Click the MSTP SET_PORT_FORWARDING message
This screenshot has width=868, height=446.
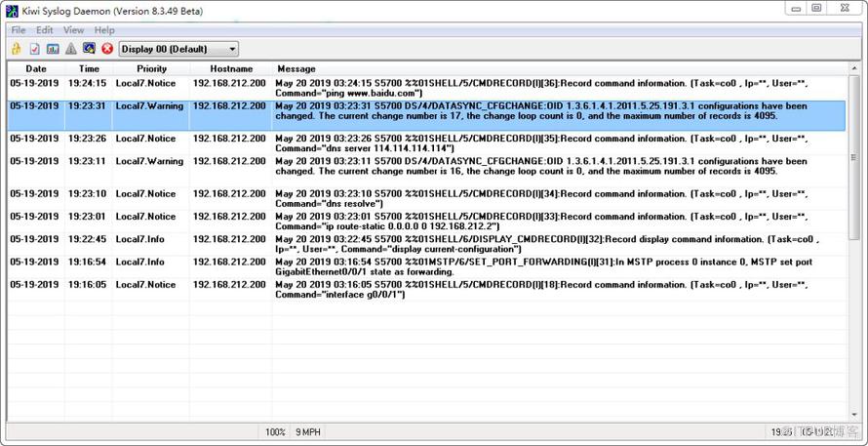point(544,267)
